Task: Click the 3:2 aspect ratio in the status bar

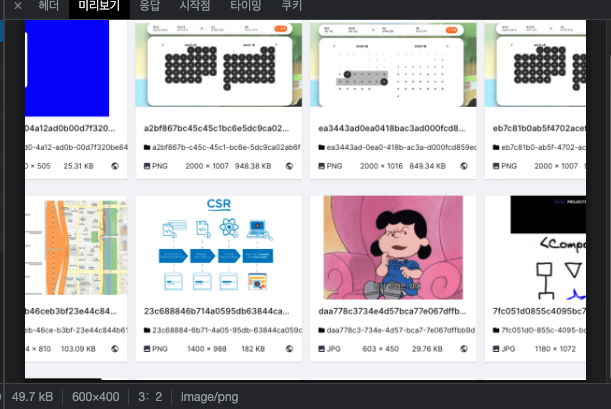Action: pos(150,397)
